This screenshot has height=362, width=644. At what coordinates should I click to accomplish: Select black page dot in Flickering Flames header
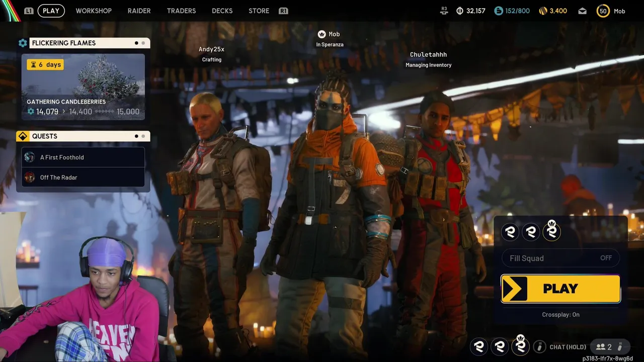click(136, 43)
